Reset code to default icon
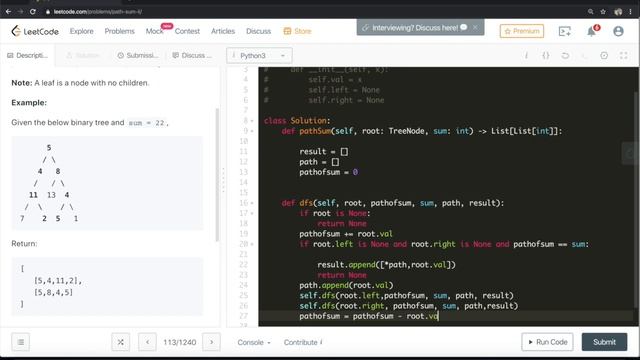The height and width of the screenshot is (360, 640). pos(565,56)
